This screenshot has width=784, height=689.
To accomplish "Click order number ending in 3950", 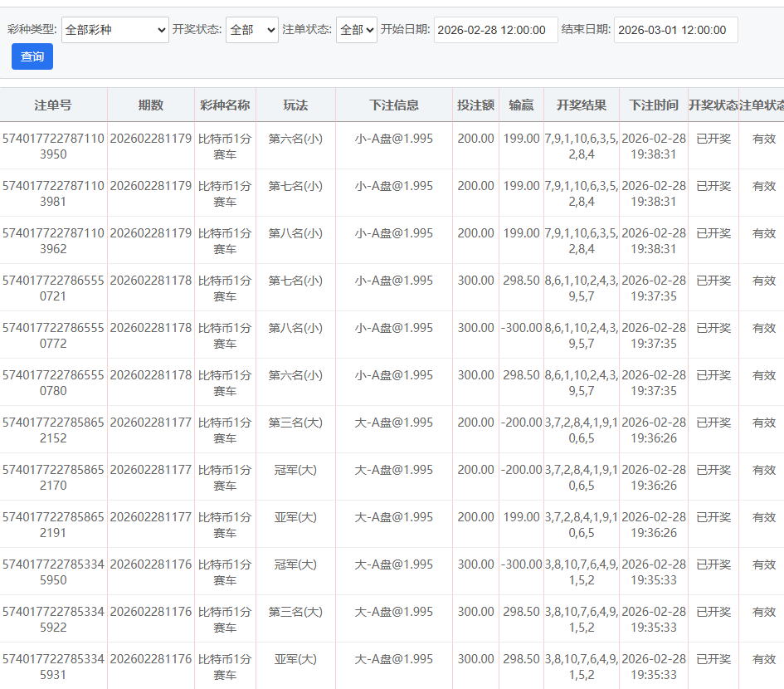I will click(x=53, y=146).
